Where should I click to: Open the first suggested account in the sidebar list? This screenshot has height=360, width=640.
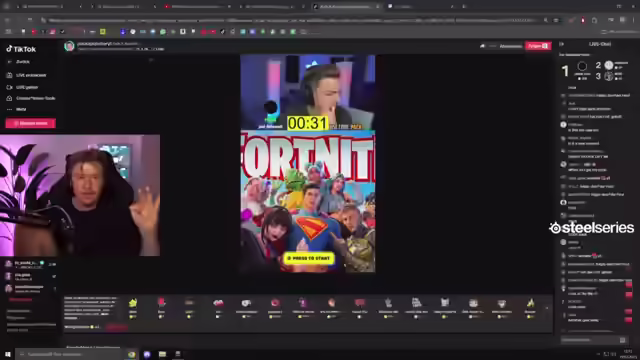coord(31,264)
